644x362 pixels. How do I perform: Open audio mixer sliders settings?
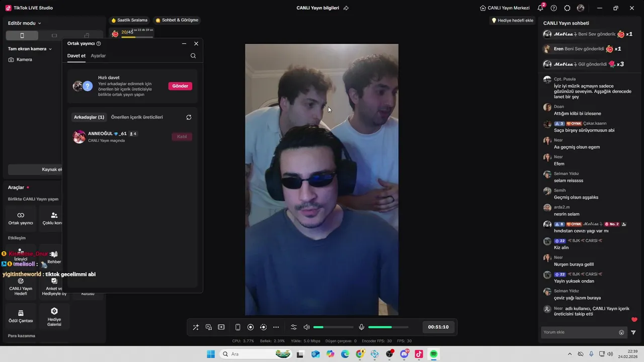294,327
